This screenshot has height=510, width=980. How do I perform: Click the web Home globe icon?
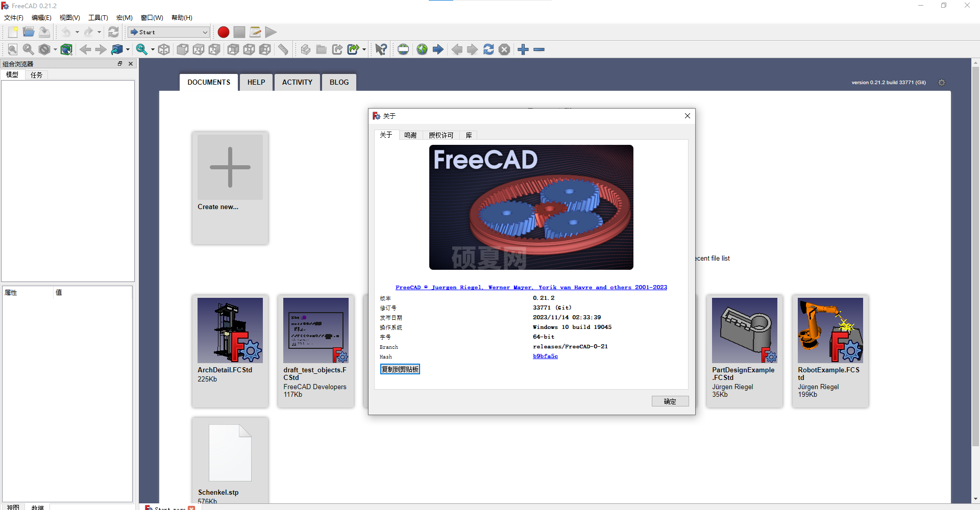pos(422,49)
